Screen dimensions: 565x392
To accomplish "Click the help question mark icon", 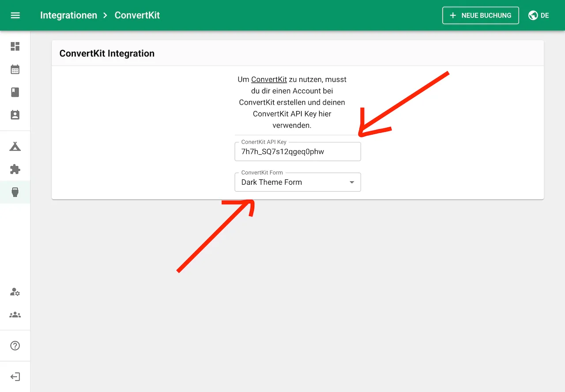I will [x=15, y=346].
